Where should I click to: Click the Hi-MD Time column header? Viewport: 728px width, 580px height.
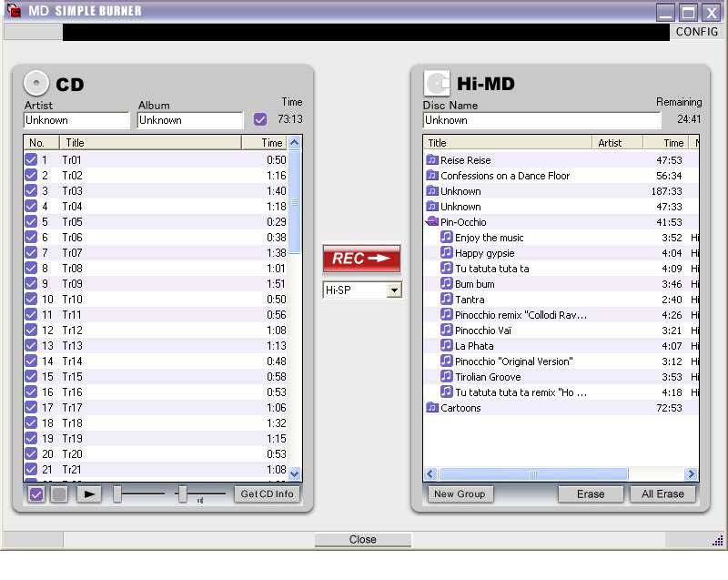(x=667, y=143)
